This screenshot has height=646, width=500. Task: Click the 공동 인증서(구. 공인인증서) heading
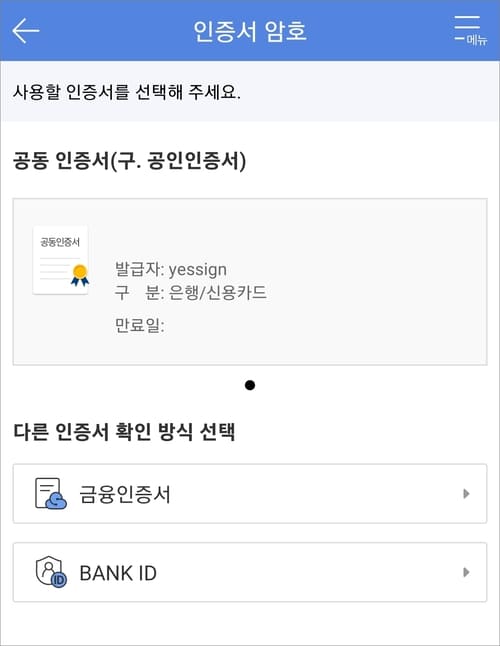(130, 160)
